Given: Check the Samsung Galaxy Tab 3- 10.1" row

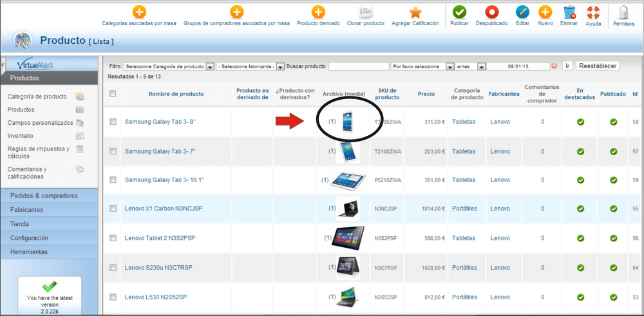Looking at the screenshot, I should [x=113, y=180].
